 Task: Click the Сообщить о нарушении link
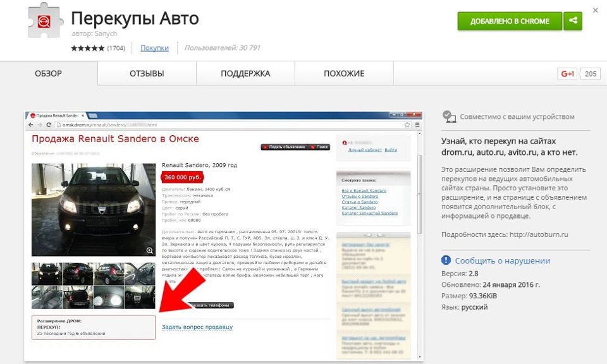(502, 261)
